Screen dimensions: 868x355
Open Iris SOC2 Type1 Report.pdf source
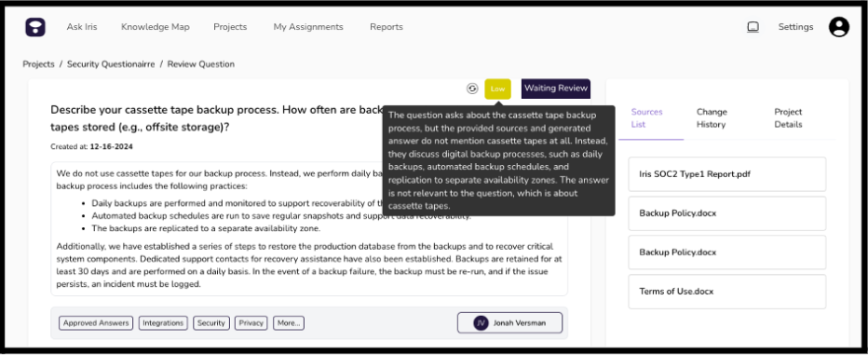click(726, 174)
